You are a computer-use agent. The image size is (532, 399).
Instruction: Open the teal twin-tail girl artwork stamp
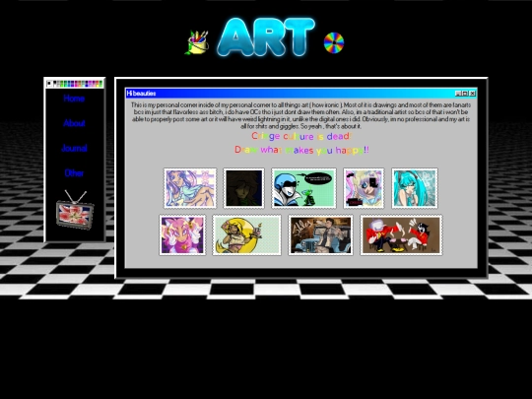415,188
